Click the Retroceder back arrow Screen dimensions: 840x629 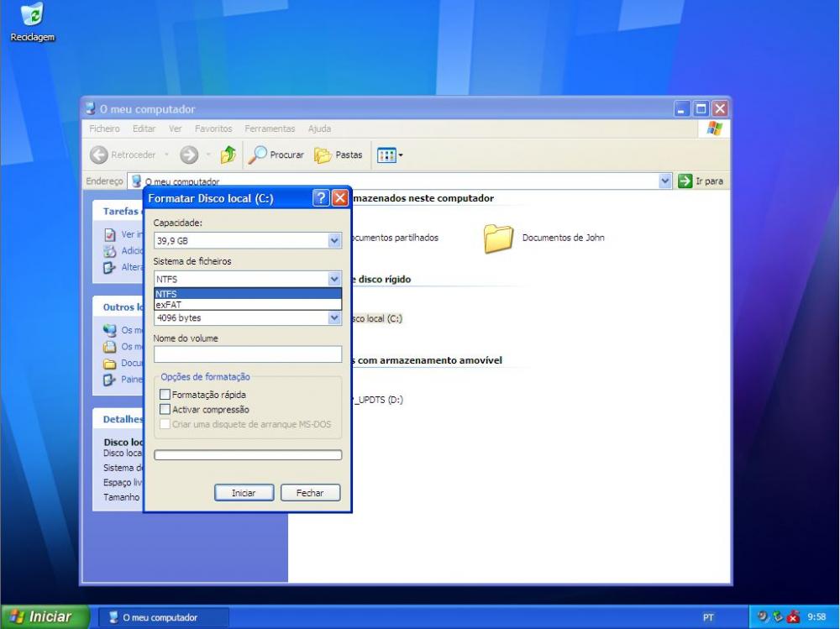(99, 155)
